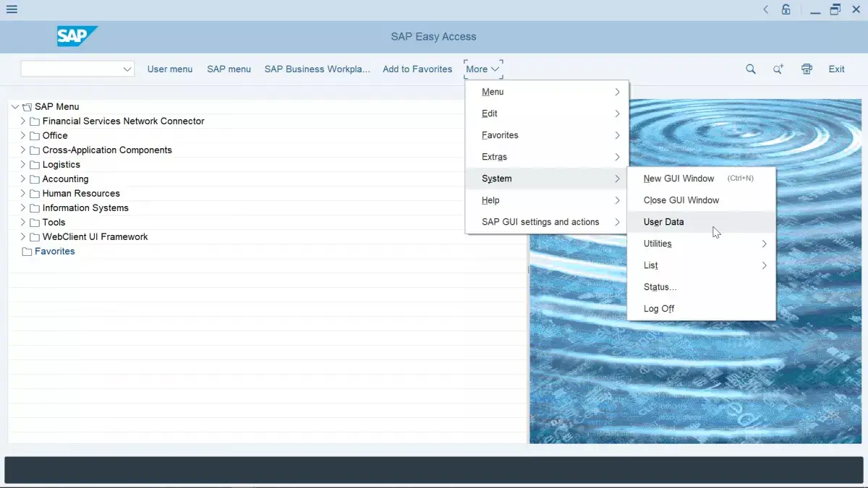Open the Favorites submenu in More menu
Viewport: 868px width, 488px height.
[547, 135]
